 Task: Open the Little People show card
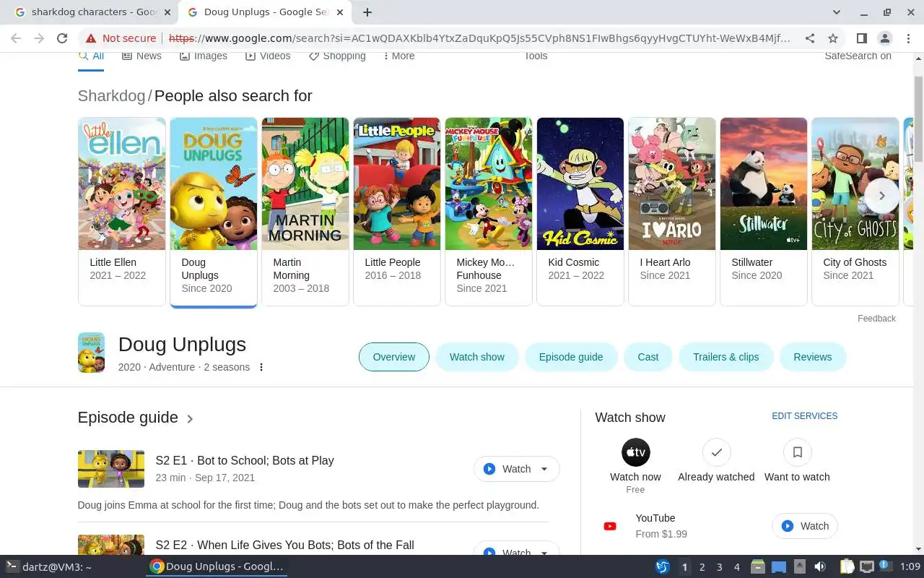point(397,212)
